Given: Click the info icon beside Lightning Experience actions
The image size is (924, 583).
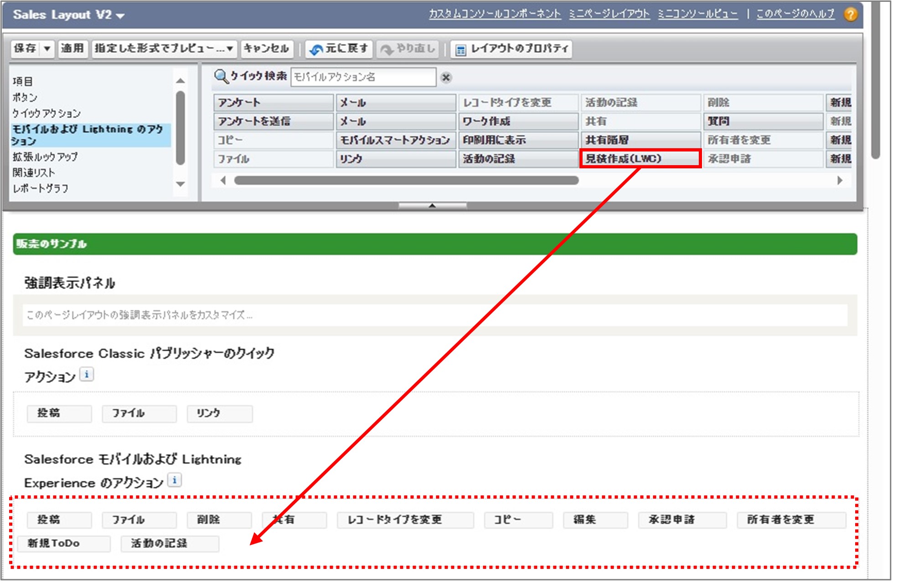Looking at the screenshot, I should (175, 480).
